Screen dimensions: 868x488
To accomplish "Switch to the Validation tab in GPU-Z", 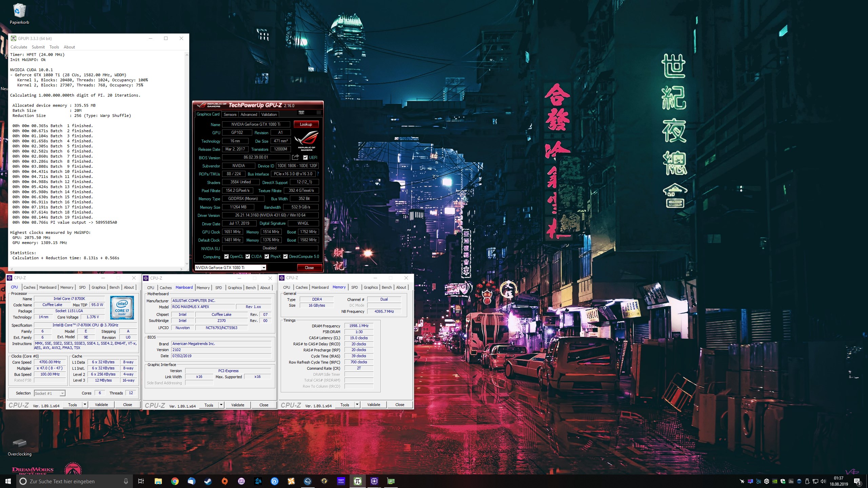I will tap(269, 115).
